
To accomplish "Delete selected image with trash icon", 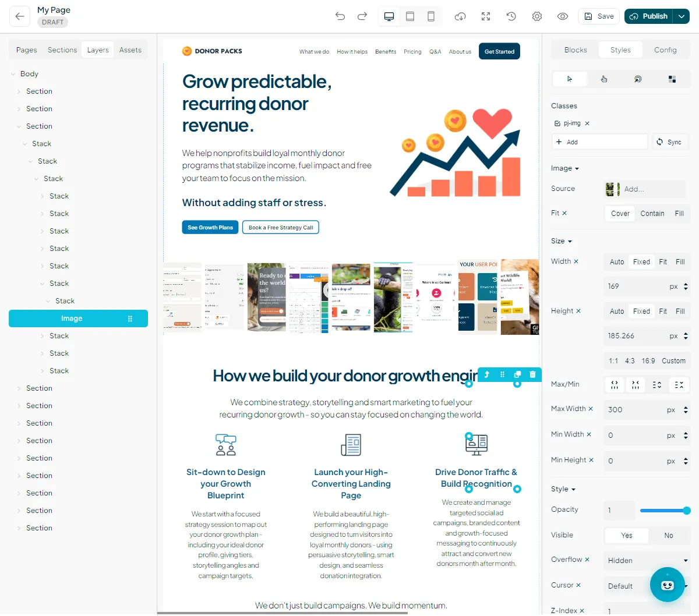I will [x=532, y=374].
